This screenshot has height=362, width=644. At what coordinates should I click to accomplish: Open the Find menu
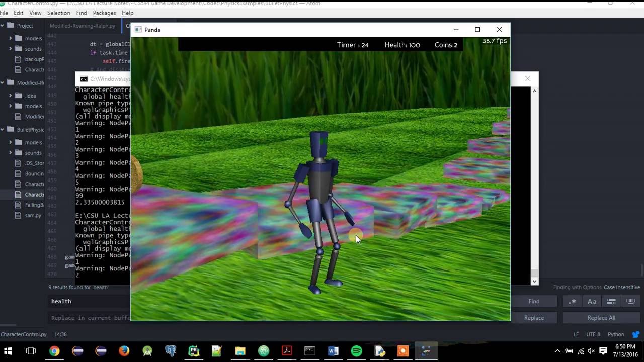pos(82,13)
